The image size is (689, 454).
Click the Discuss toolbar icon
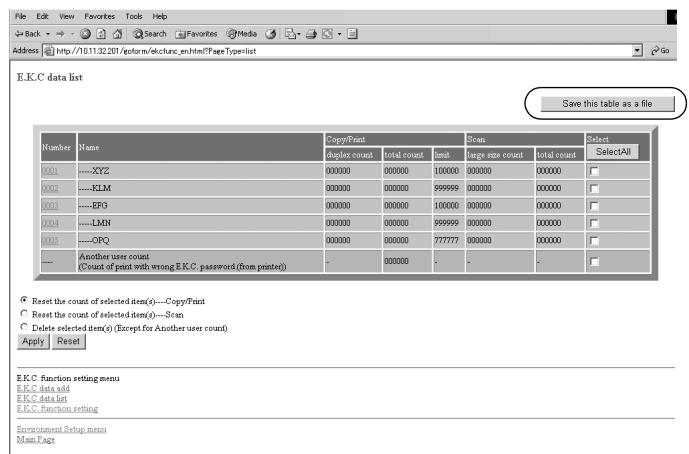point(352,34)
